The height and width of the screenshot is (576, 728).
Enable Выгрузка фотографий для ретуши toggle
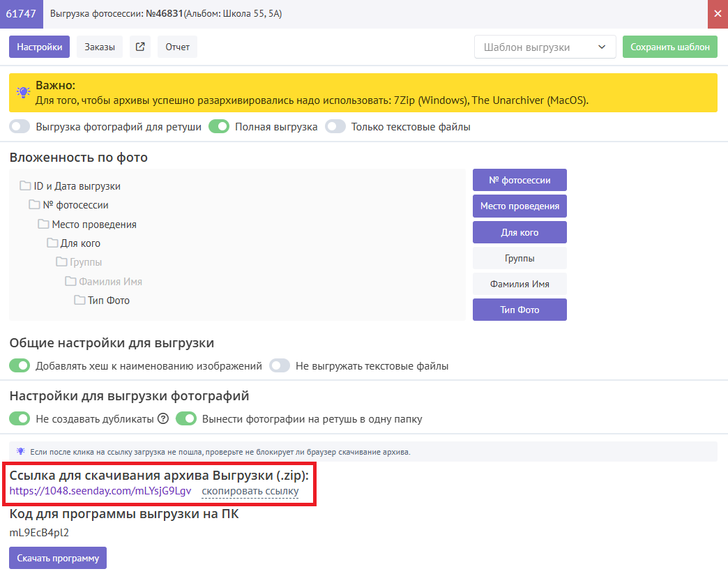pyautogui.click(x=20, y=127)
